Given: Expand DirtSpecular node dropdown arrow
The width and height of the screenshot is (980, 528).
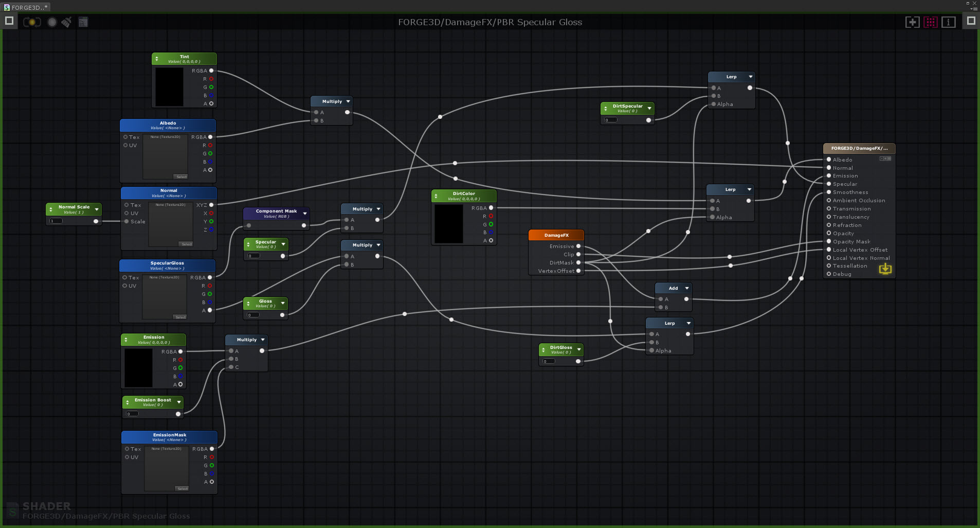Looking at the screenshot, I should point(649,108).
